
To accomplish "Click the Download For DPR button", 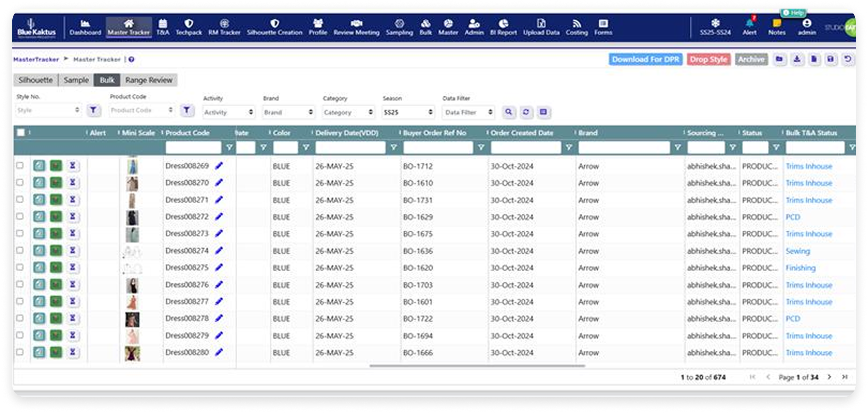I will [x=645, y=59].
